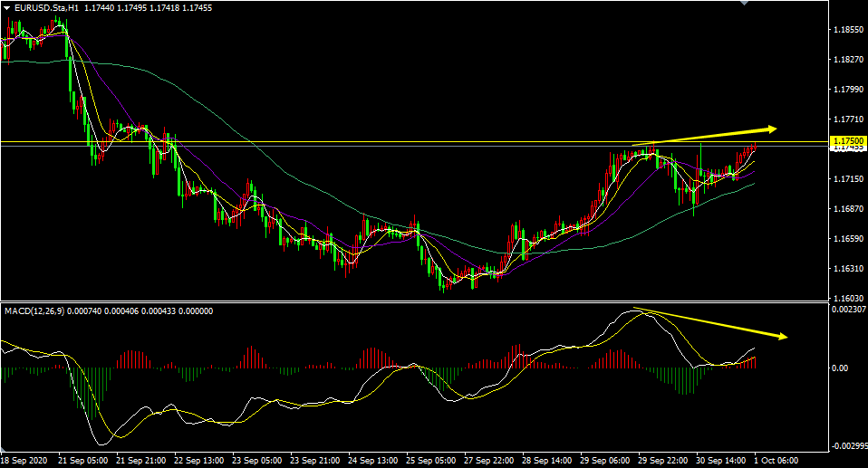Click the 1.18270 price axis label

[849, 59]
